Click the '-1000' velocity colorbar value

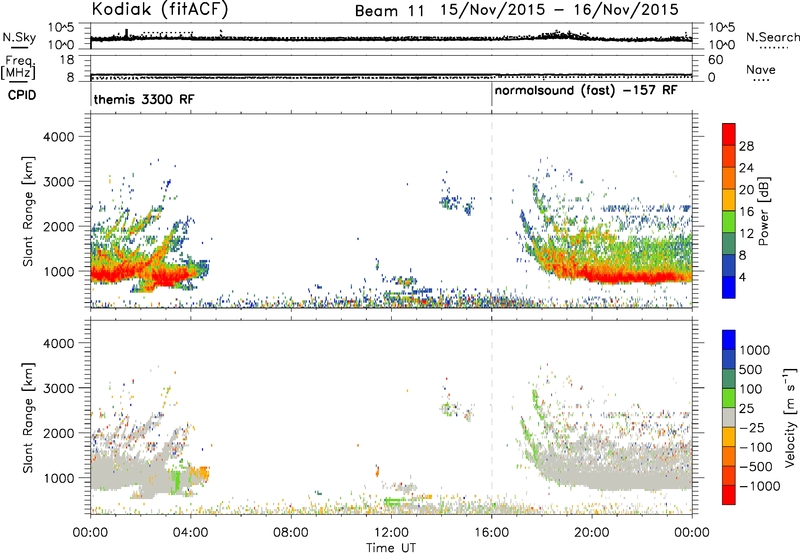coord(760,486)
